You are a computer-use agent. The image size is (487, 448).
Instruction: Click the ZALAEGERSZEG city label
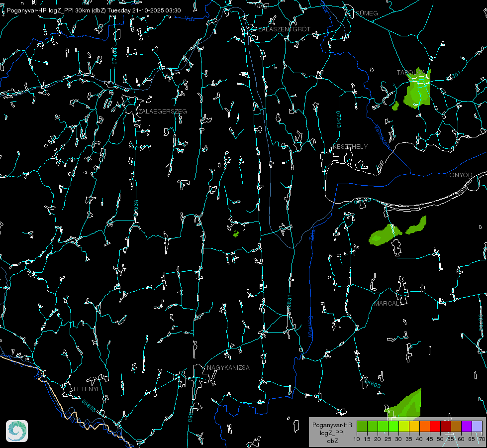[163, 111]
